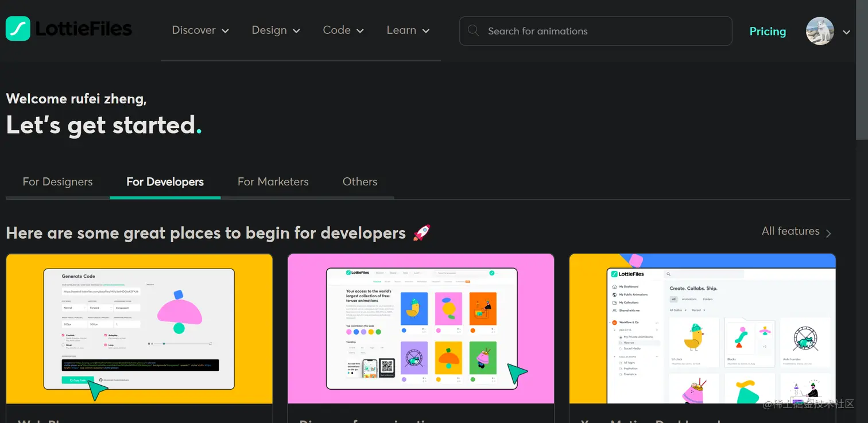This screenshot has height=423, width=868.
Task: Click the LottieFiles wordmark text
Action: coord(84,29)
